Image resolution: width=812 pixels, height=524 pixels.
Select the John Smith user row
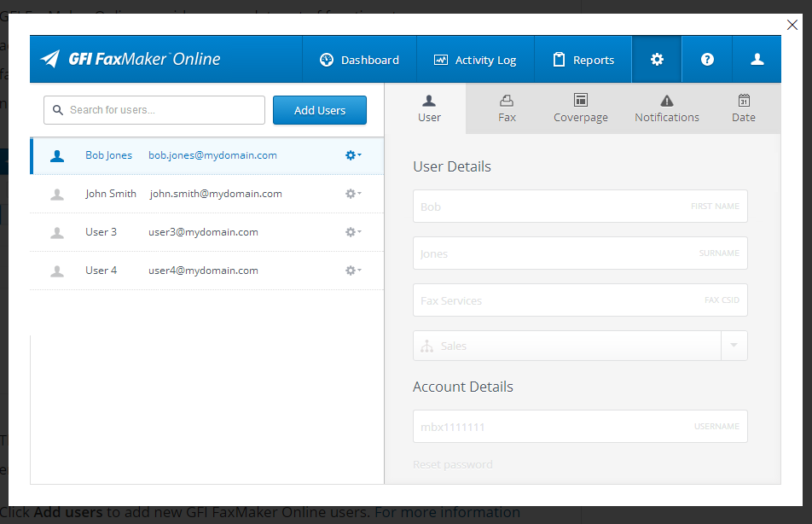pos(207,194)
